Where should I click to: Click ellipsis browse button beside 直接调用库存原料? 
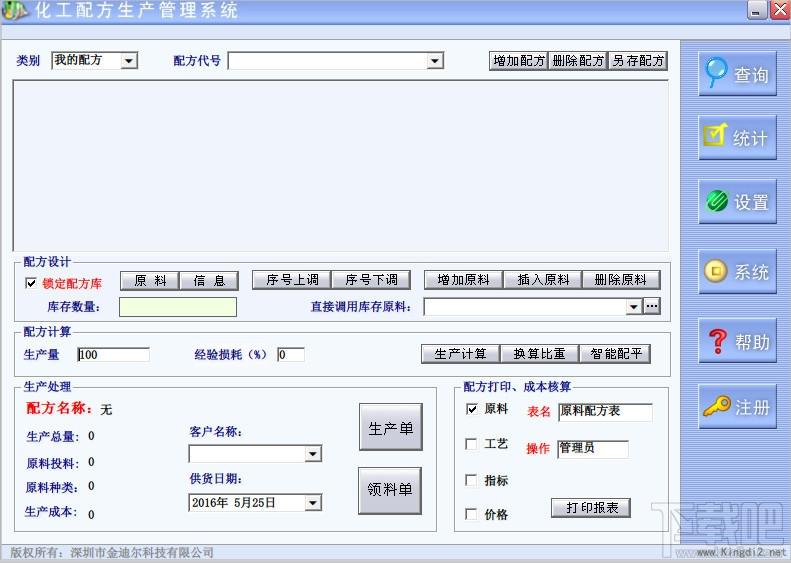click(x=652, y=306)
